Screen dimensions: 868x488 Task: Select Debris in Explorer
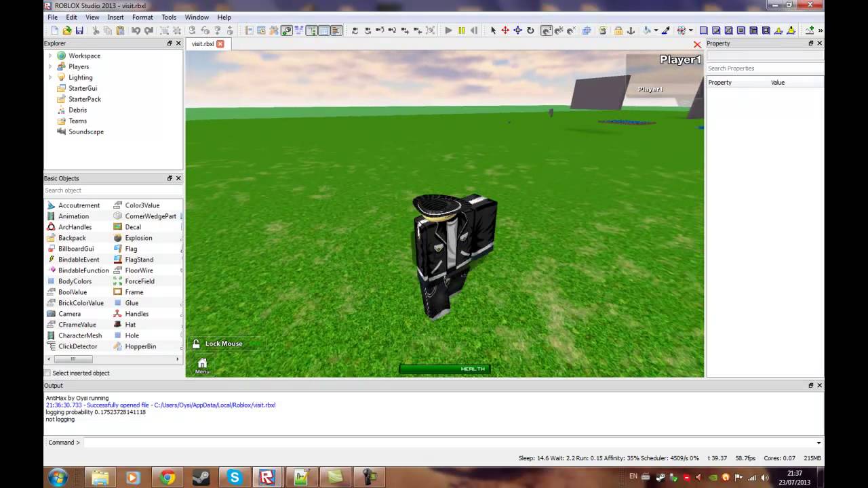click(x=77, y=110)
